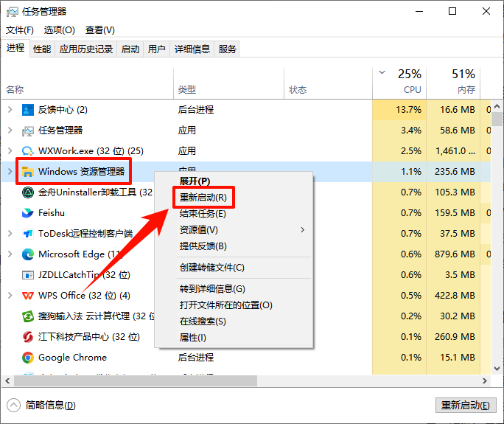Click the vertical scrollbar up arrow
The height and width of the screenshot is (424, 504).
497,106
